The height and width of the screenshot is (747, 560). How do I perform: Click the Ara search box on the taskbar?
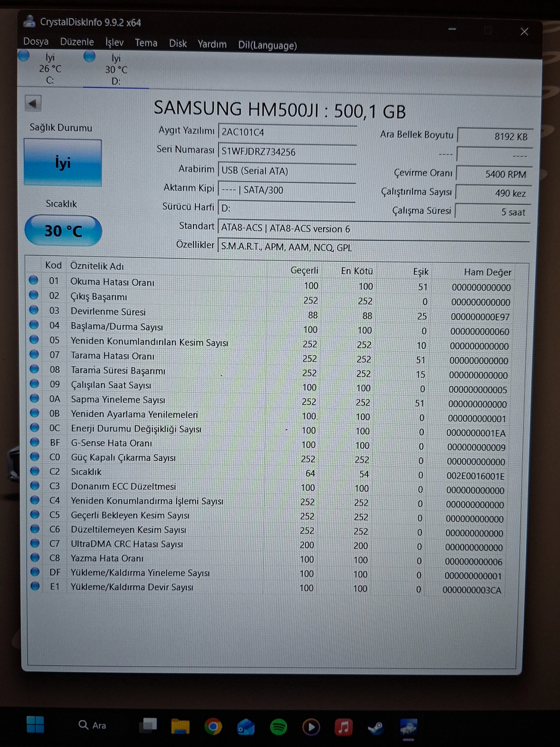(93, 725)
